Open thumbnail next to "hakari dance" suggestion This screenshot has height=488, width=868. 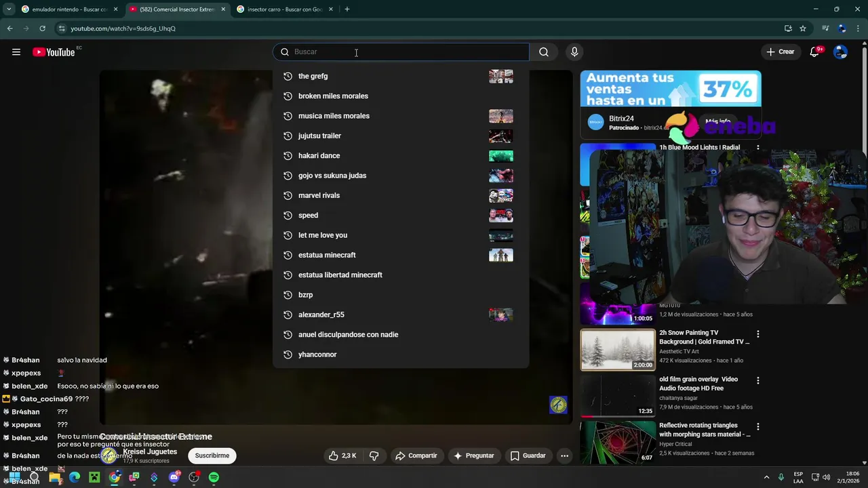[501, 156]
